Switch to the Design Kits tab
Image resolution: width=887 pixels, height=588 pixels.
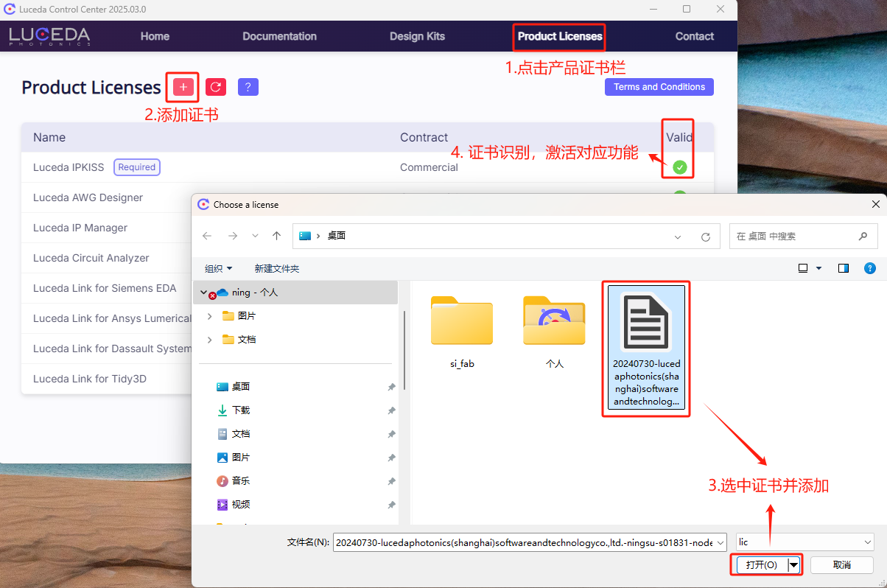click(417, 36)
